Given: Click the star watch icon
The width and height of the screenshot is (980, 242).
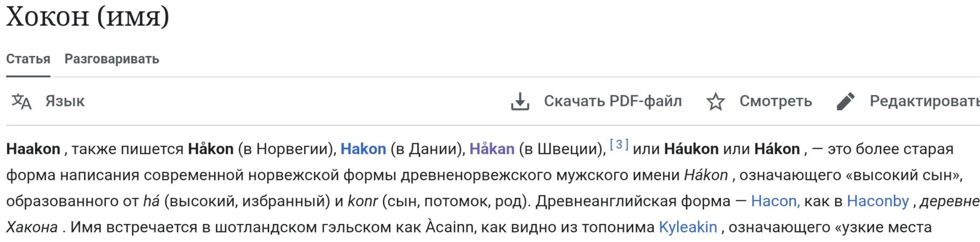Looking at the screenshot, I should tap(715, 101).
